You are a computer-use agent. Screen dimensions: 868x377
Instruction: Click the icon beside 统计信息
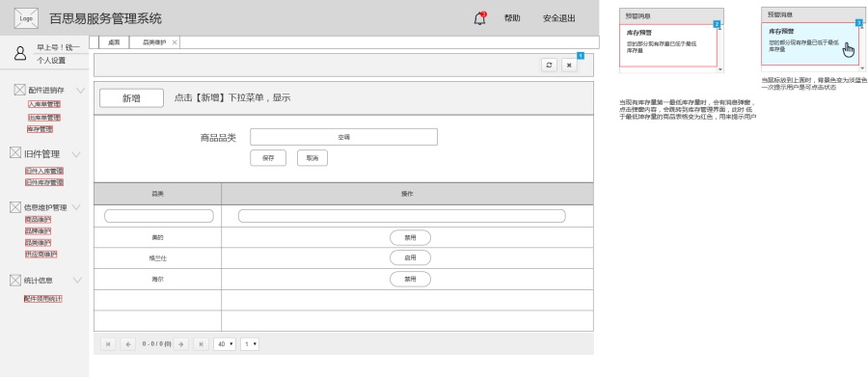point(15,281)
